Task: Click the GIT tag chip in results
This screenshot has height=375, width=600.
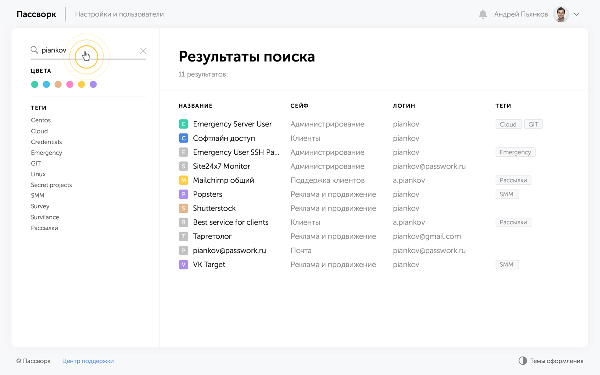Action: pyautogui.click(x=533, y=124)
